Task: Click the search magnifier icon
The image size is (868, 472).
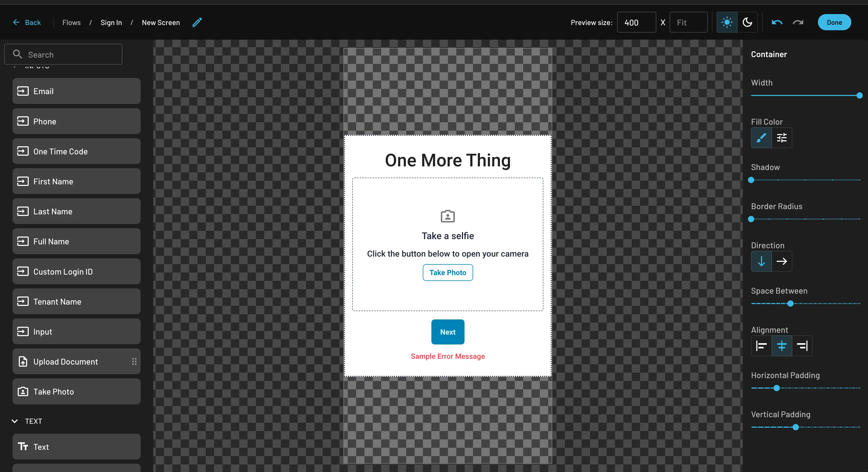Action: pos(17,54)
